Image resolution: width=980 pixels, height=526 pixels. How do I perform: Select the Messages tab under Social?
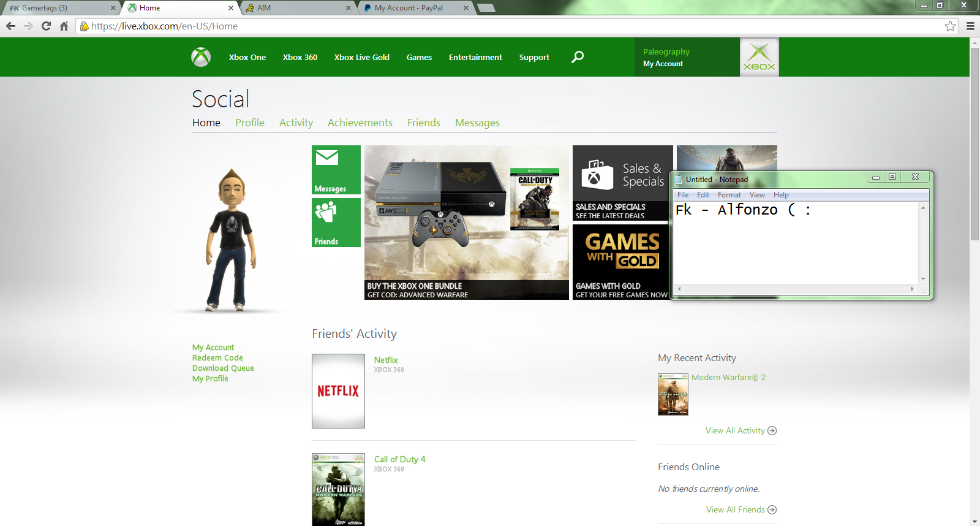click(477, 123)
